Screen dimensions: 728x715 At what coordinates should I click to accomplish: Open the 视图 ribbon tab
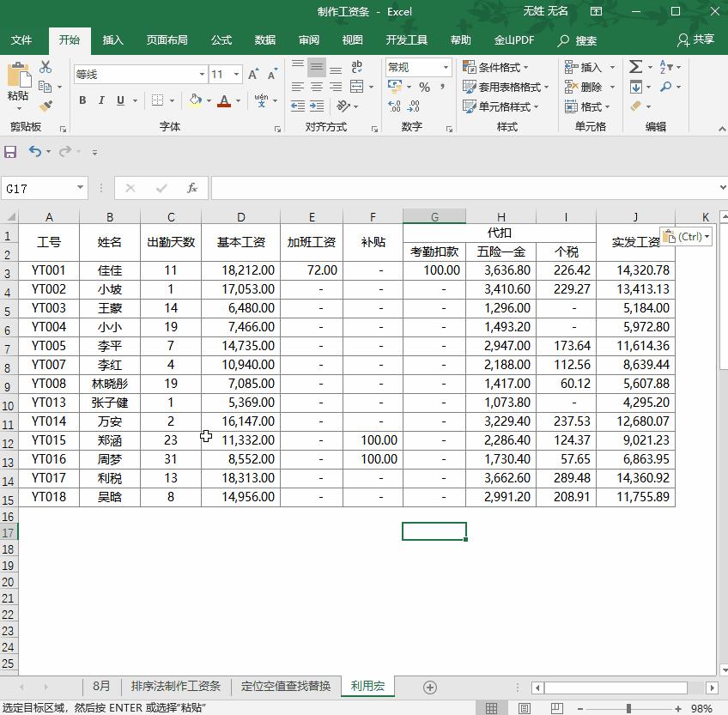click(x=353, y=39)
